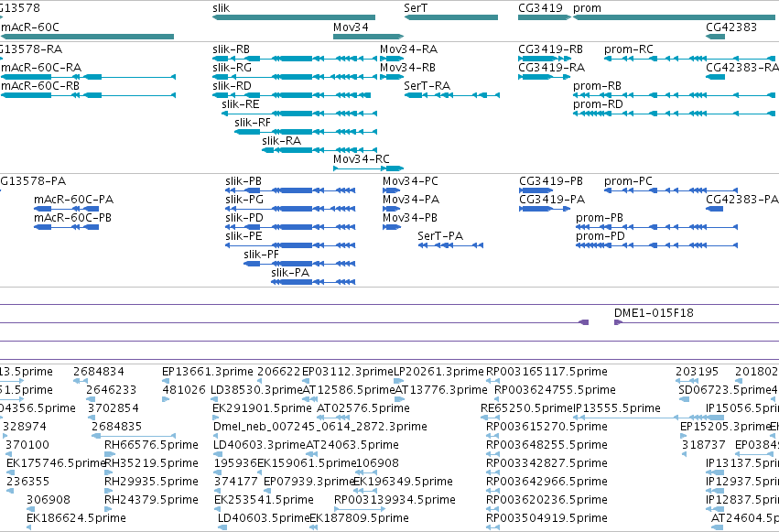Image resolution: width=779 pixels, height=532 pixels.
Task: Click the slik-RD transcript label
Action: point(232,86)
